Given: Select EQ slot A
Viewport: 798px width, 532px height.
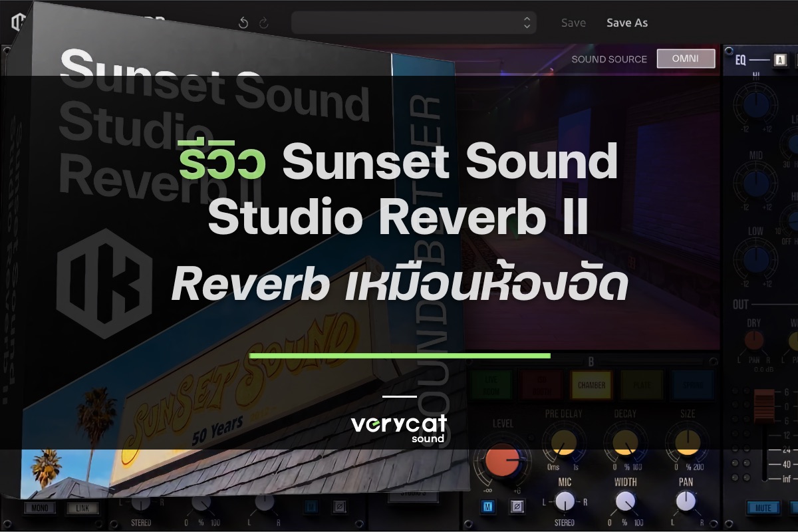Looking at the screenshot, I should [x=780, y=61].
